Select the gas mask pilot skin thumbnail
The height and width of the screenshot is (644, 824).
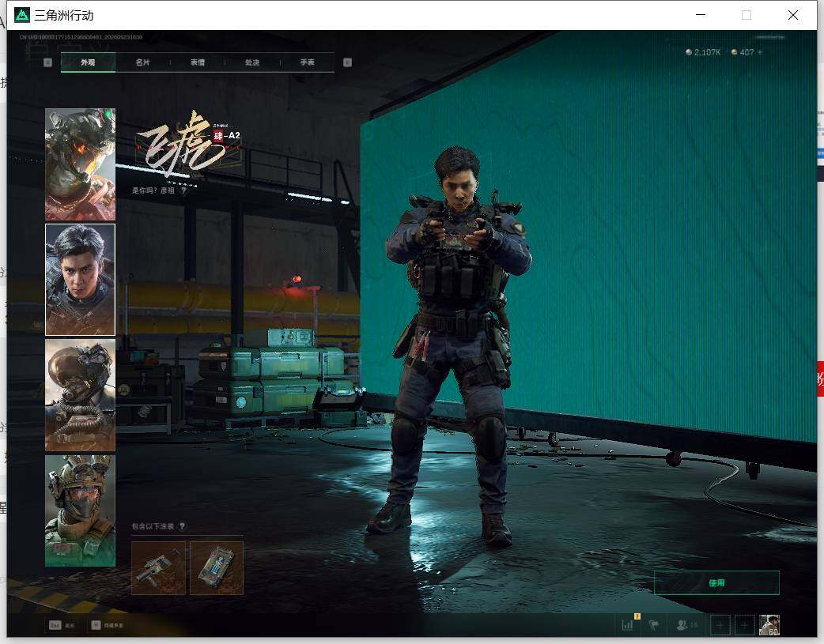[80, 395]
